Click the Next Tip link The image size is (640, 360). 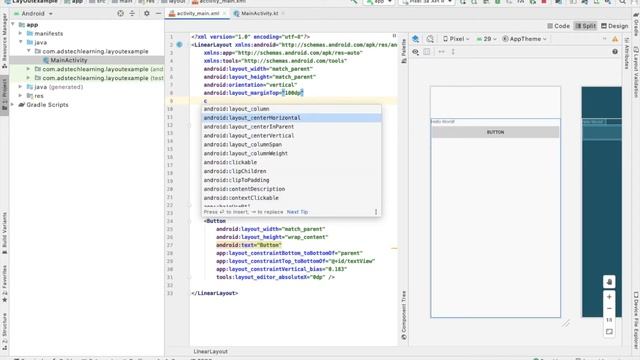point(297,212)
